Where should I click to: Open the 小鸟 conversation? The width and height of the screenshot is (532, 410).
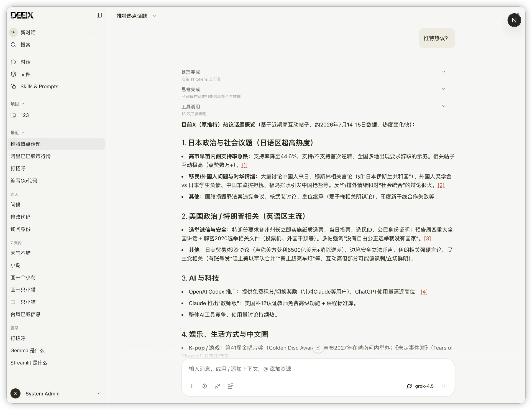(56, 265)
